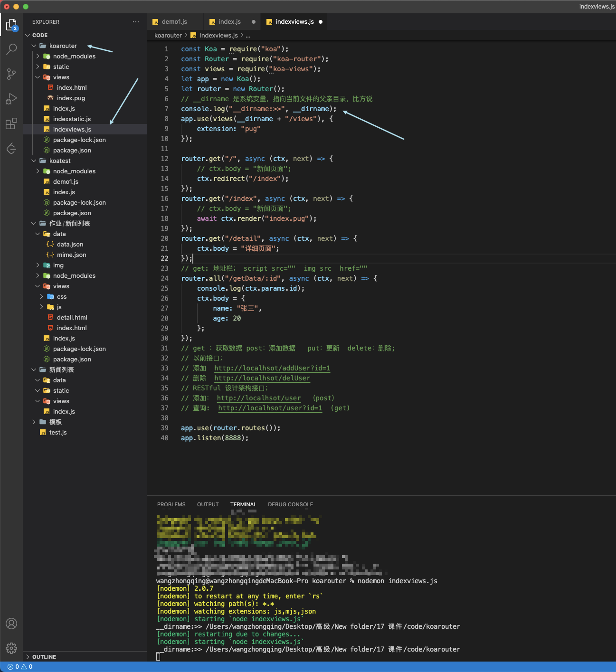
Task: Select indexviews.js in the explorer
Action: coord(85,129)
